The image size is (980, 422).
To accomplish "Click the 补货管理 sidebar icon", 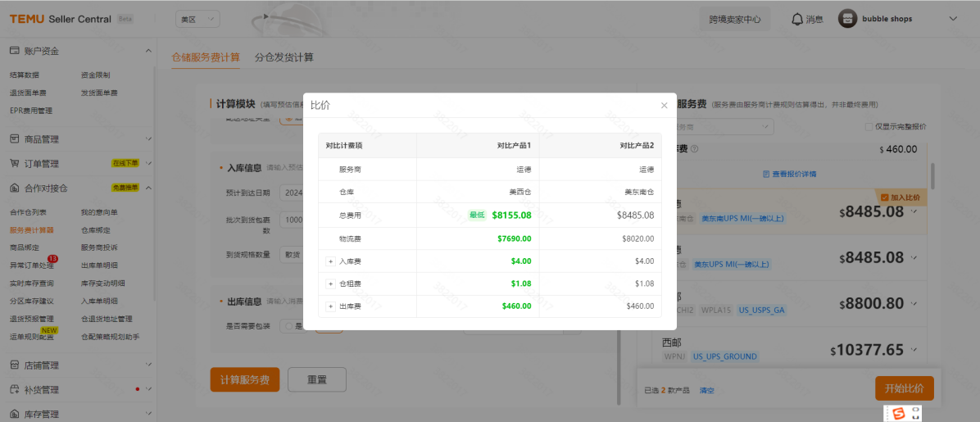I will coord(14,390).
